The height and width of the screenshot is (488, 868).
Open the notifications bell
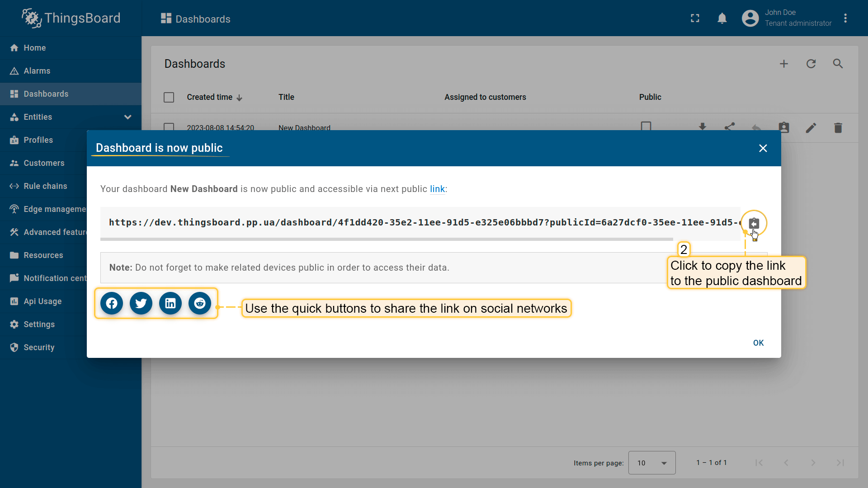(x=722, y=19)
